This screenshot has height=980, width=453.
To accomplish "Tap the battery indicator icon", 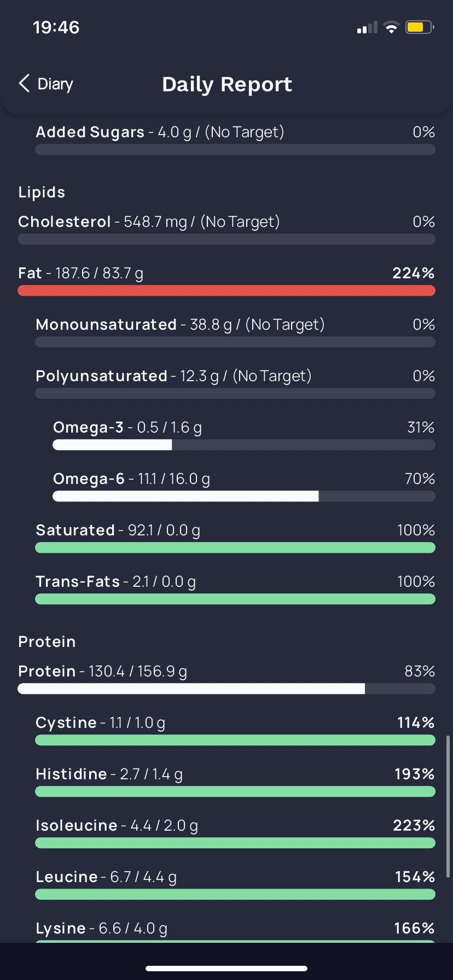I will click(x=419, y=27).
